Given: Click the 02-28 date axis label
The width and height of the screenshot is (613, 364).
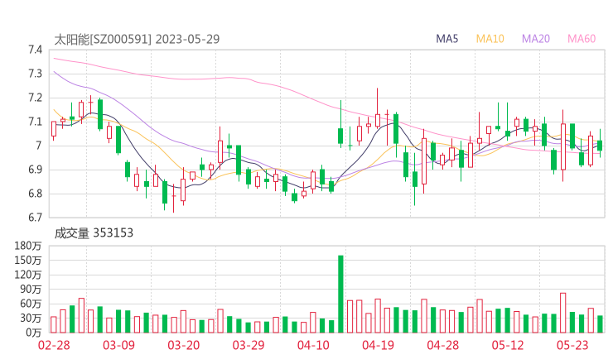Looking at the screenshot, I should pyautogui.click(x=54, y=345).
